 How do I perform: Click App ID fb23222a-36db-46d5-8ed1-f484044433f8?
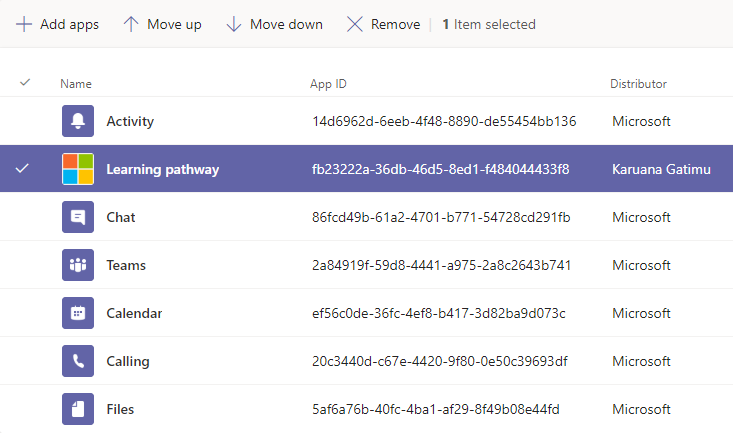[440, 169]
